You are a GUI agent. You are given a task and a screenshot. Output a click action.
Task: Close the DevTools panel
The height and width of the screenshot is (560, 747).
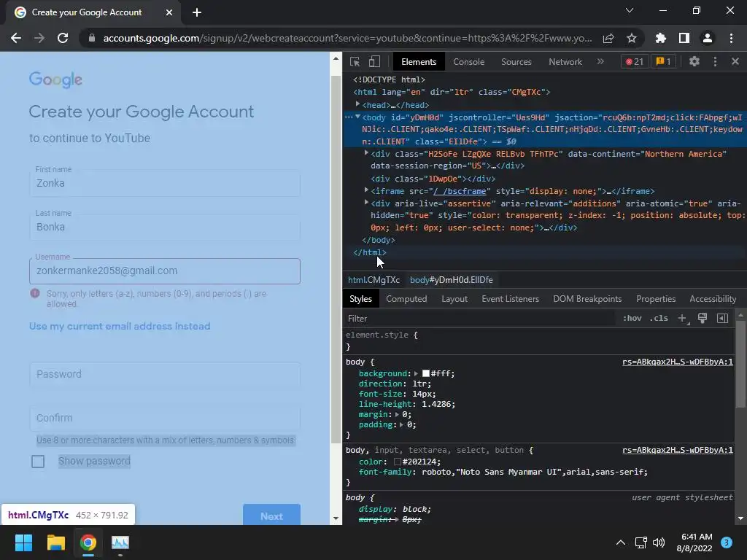point(735,61)
